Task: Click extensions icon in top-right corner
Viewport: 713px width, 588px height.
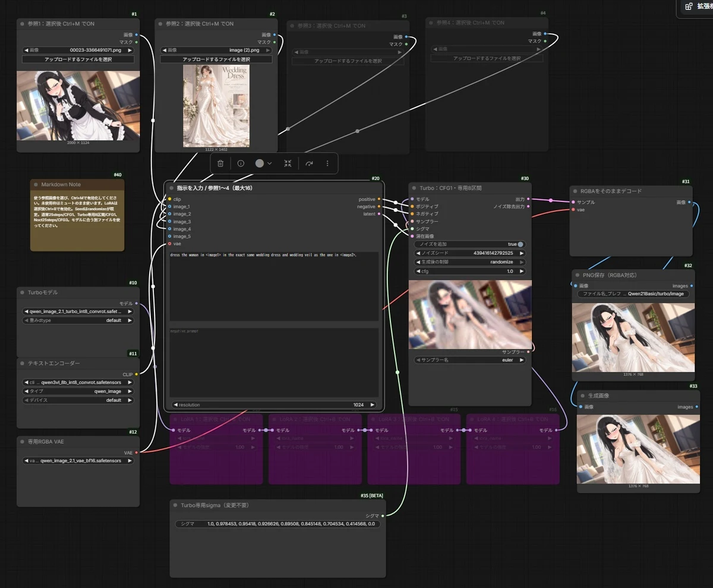Action: click(x=689, y=7)
